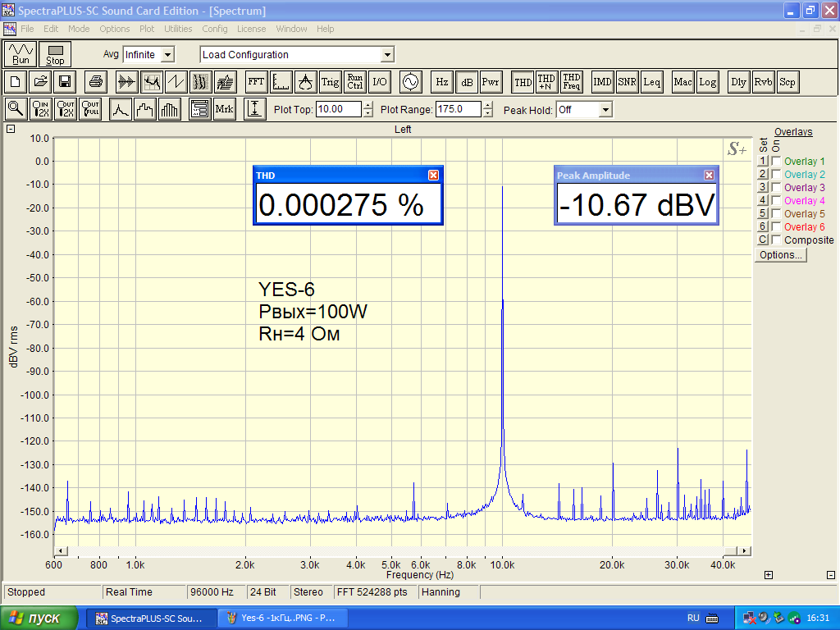Viewport: 840px width, 630px height.
Task: Open the Peak Hold dropdown
Action: click(605, 110)
